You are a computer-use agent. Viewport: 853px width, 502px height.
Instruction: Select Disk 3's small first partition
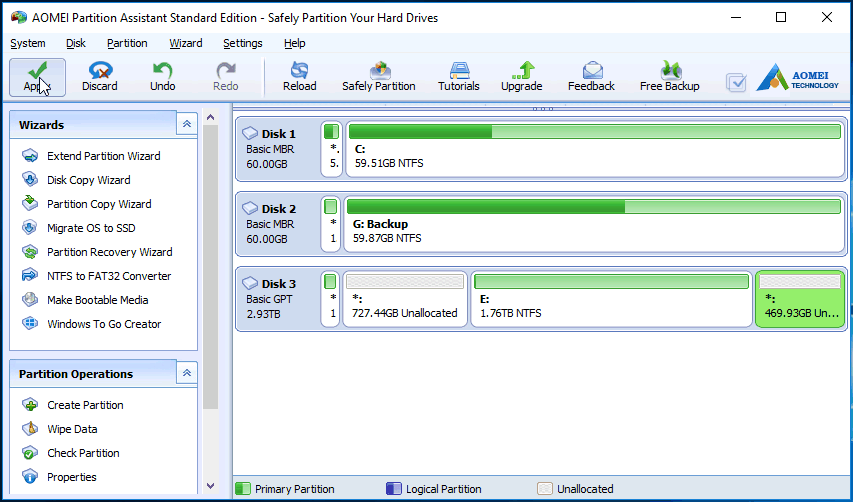tap(331, 299)
